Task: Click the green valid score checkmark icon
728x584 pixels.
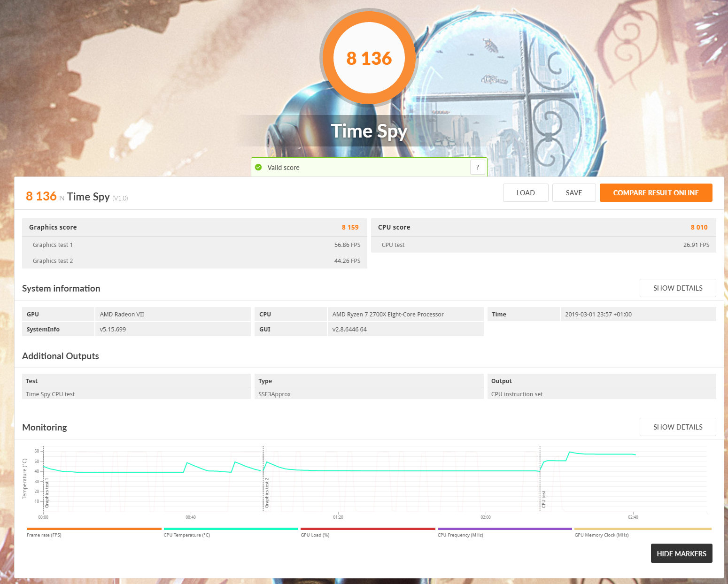Action: [x=258, y=167]
